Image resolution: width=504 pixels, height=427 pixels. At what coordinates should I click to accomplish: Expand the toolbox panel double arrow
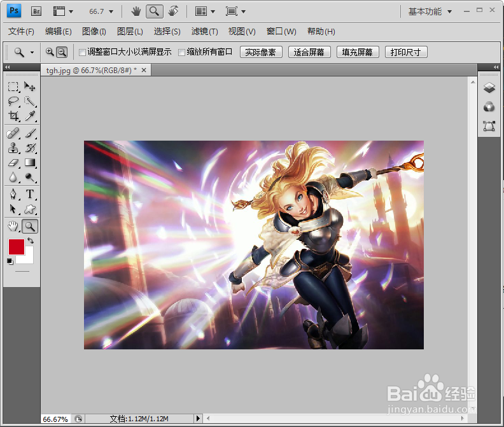point(8,67)
